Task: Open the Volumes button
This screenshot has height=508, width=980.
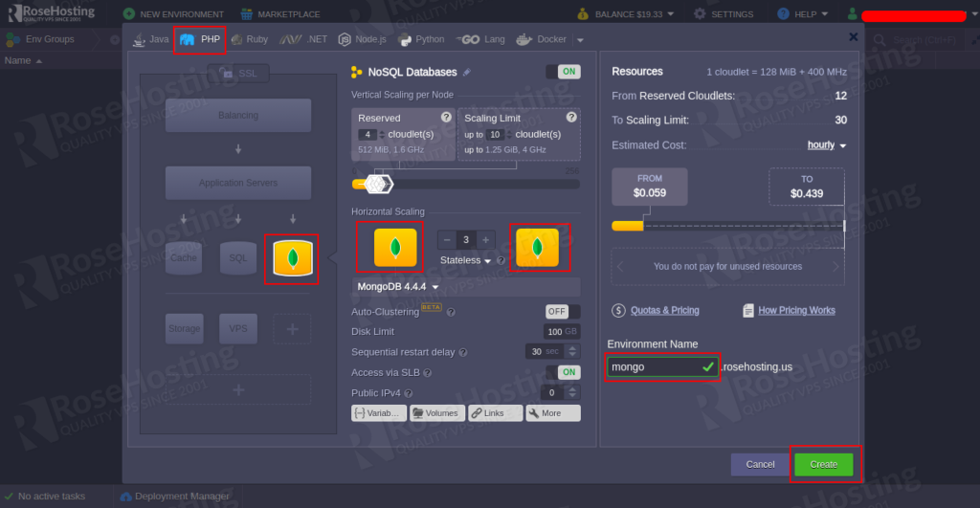Action: pyautogui.click(x=436, y=413)
